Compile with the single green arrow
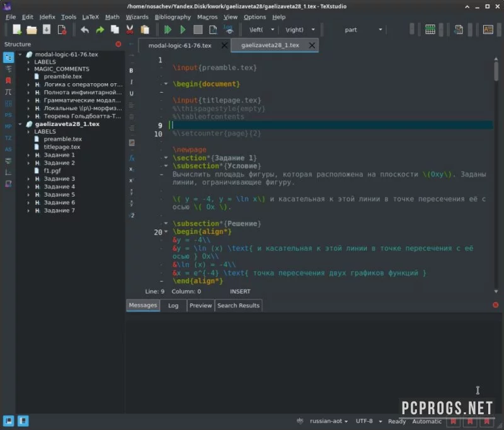Image resolution: width=504 pixels, height=430 pixels. (x=183, y=30)
